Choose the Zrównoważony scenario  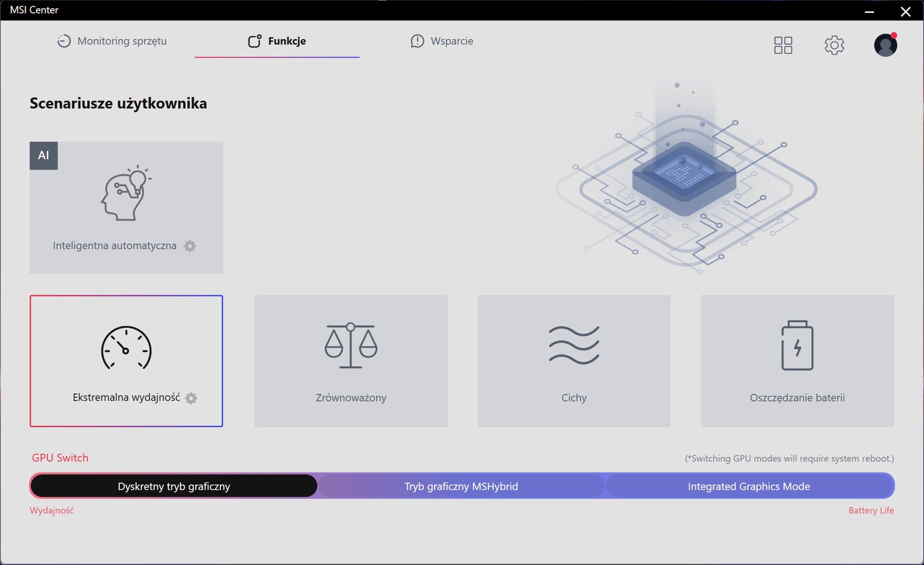(351, 361)
